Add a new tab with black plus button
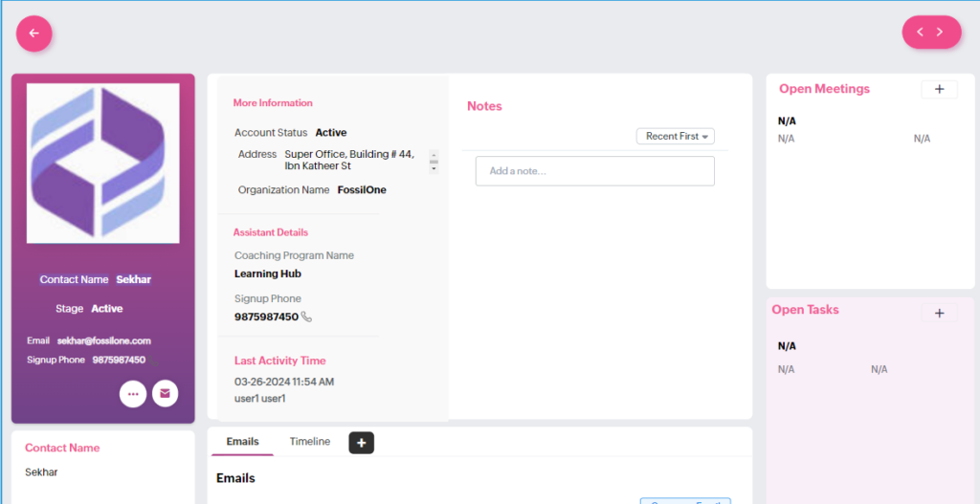980x504 pixels. 361,443
